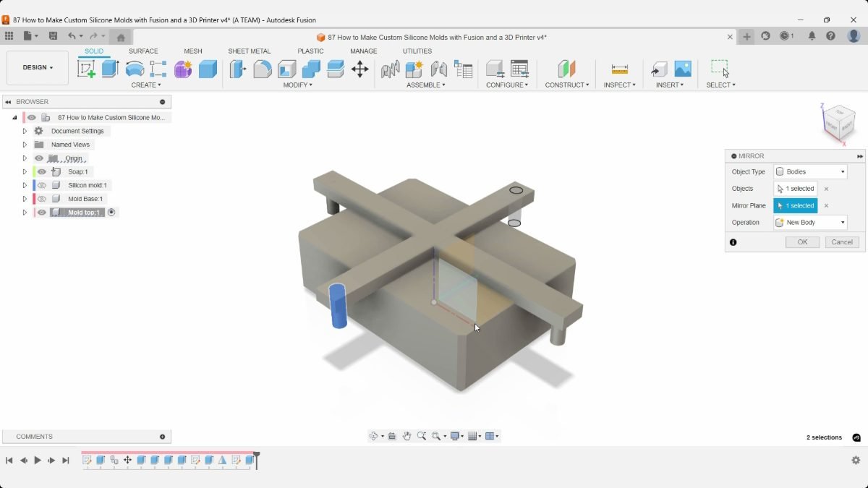Expand the Mold Base:1 tree node

(x=25, y=199)
